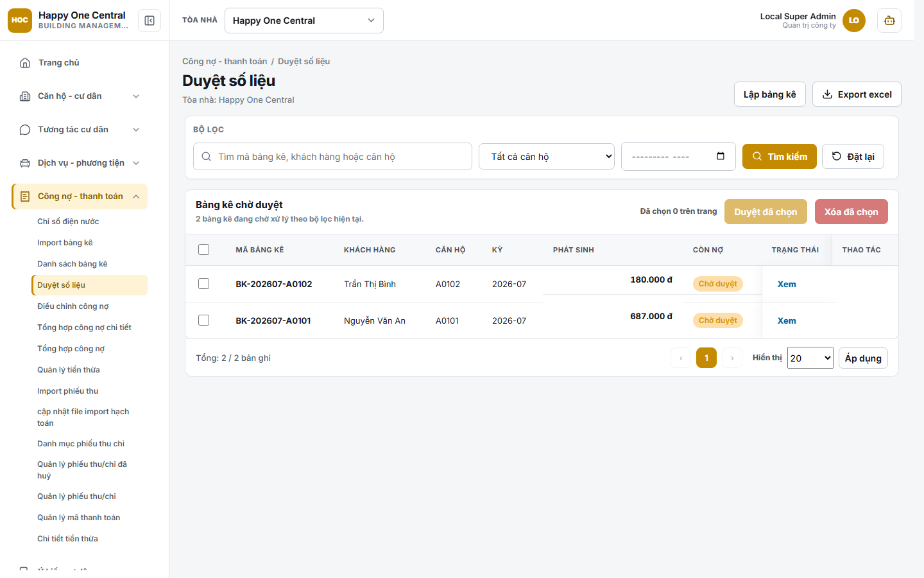Go to the previous page arrow

click(681, 358)
